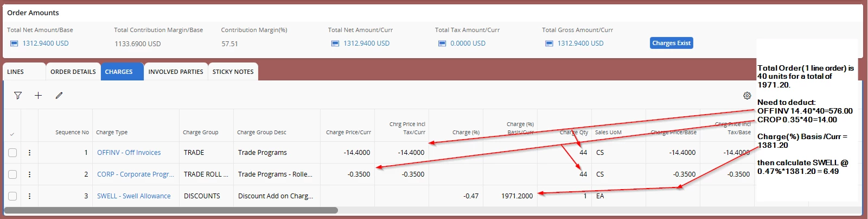Screen dimensions: 868x219
Task: Click currency icon beside Total Net Amount/Base
Action: click(14, 43)
